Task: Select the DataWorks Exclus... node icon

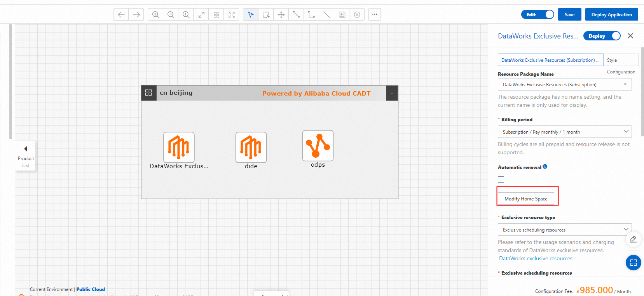Action: [179, 147]
